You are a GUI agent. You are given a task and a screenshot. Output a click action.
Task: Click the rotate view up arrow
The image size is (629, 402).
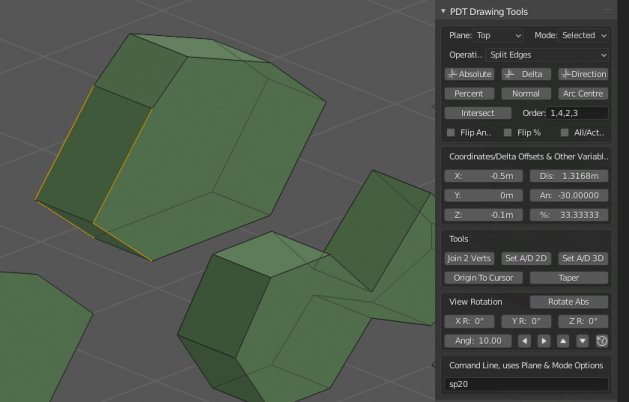click(x=564, y=341)
